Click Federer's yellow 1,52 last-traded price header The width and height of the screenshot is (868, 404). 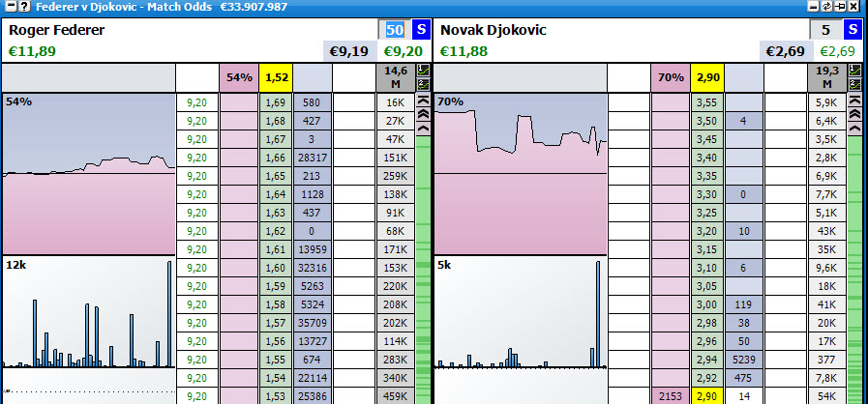click(x=276, y=78)
